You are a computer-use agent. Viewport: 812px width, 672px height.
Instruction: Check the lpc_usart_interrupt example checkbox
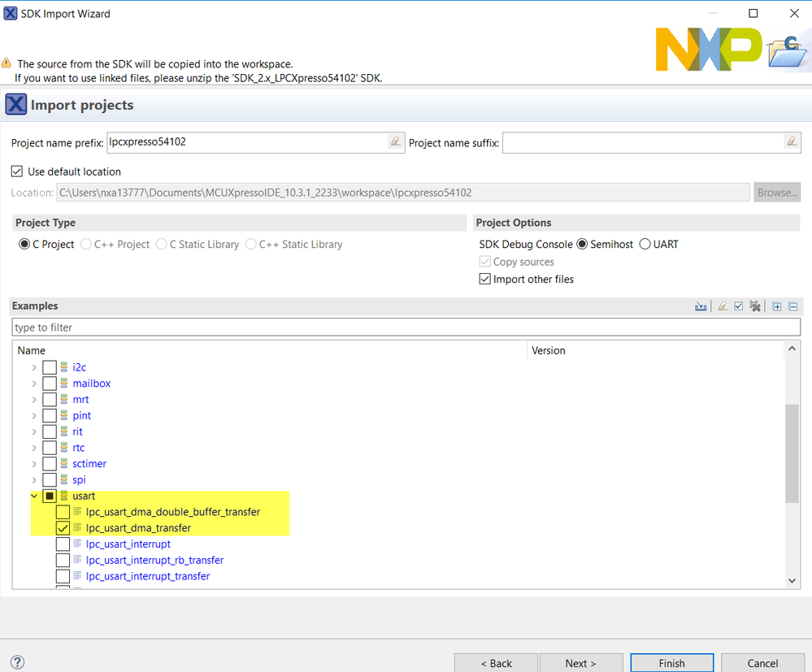[63, 544]
